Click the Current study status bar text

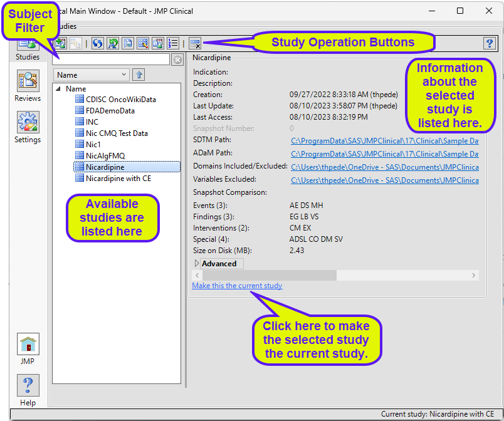(438, 414)
